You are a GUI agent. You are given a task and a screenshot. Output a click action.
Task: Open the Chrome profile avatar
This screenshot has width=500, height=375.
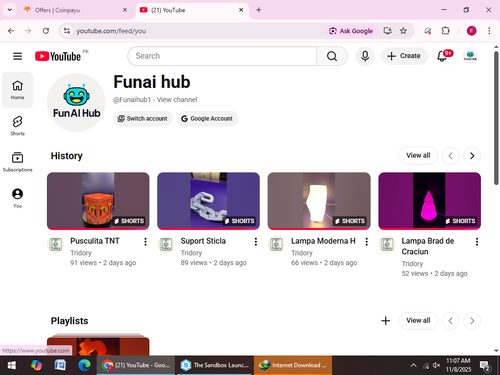tap(471, 31)
